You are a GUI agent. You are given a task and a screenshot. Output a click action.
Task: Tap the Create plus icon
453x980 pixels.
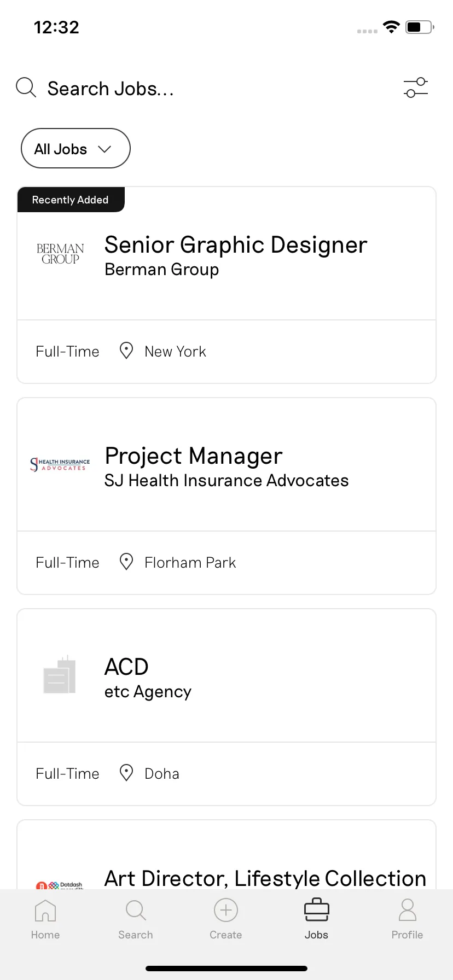click(x=226, y=911)
